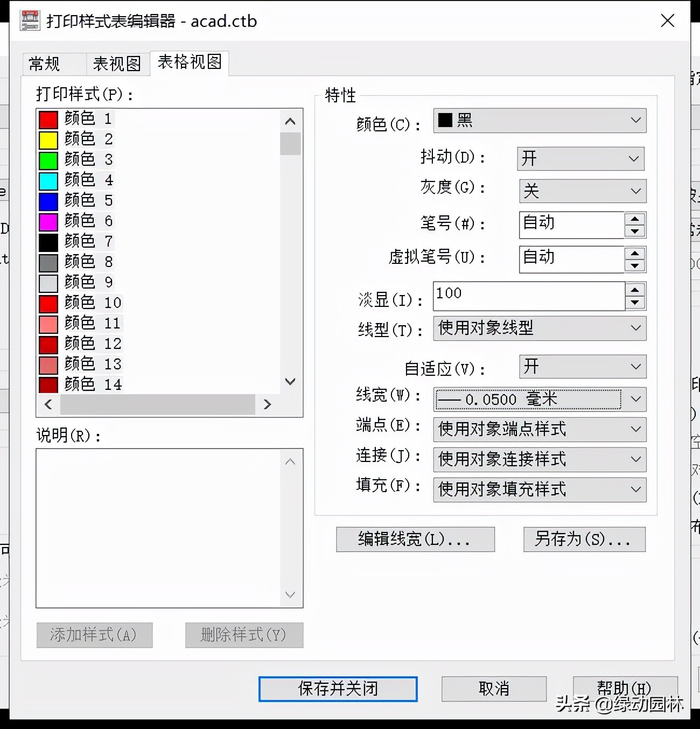Click the plot style editor title bar icon
The width and height of the screenshot is (700, 729).
30,20
